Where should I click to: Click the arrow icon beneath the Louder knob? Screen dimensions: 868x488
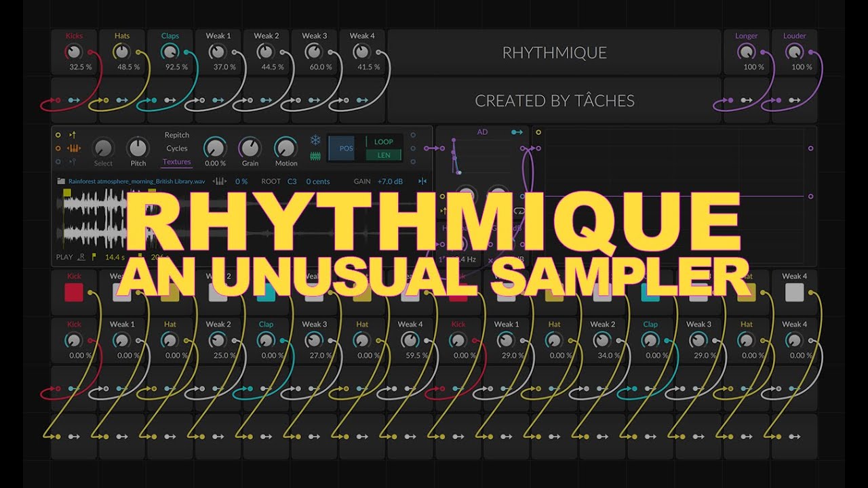794,100
